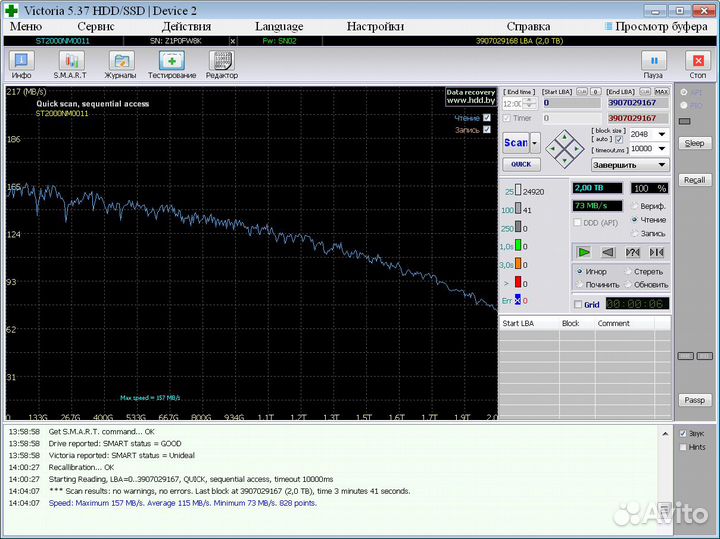Image resolution: width=720 pixels, height=539 pixels.
Task: Toggle the Чтение graph checkbox
Action: click(487, 117)
